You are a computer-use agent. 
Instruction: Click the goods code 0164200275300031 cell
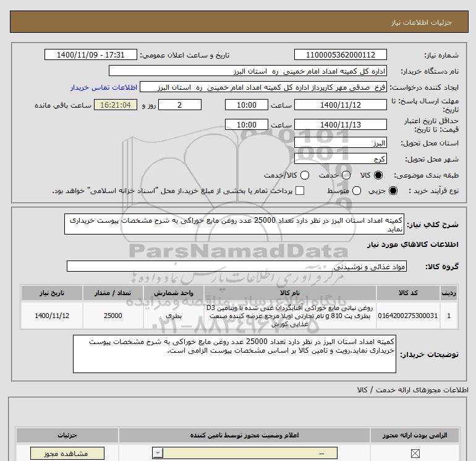coord(408,316)
